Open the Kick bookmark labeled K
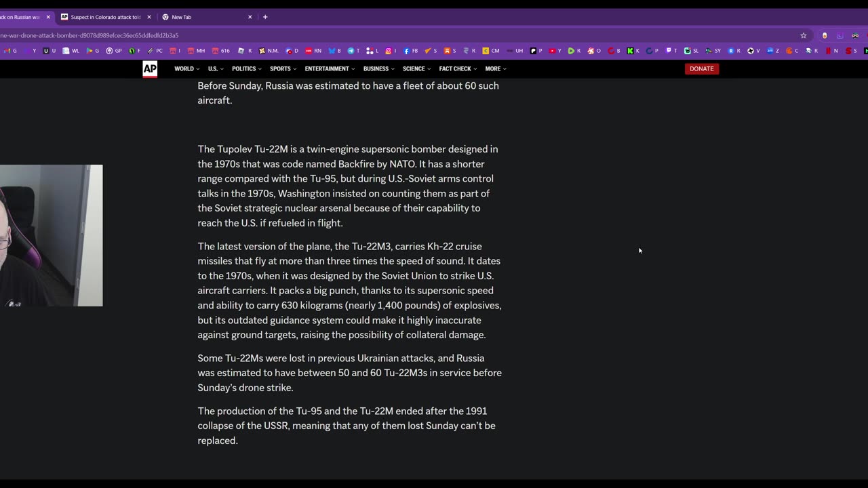This screenshot has width=868, height=488. [x=633, y=51]
